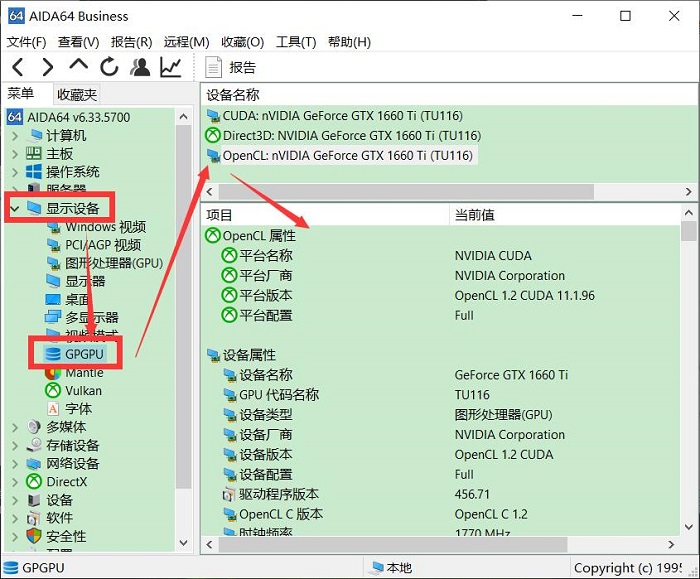
Task: Select Direct3D GeForce GTX 1660 Ti device
Action: click(343, 136)
